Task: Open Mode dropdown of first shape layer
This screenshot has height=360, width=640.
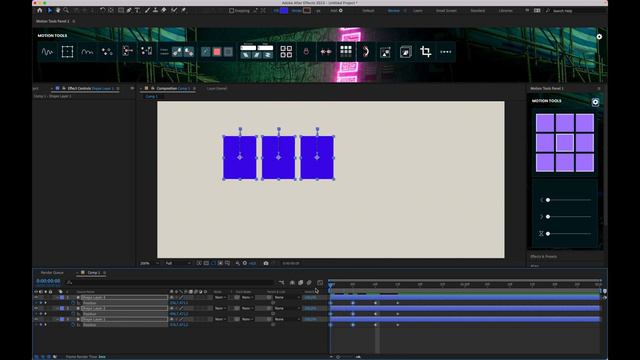Action: click(220, 298)
